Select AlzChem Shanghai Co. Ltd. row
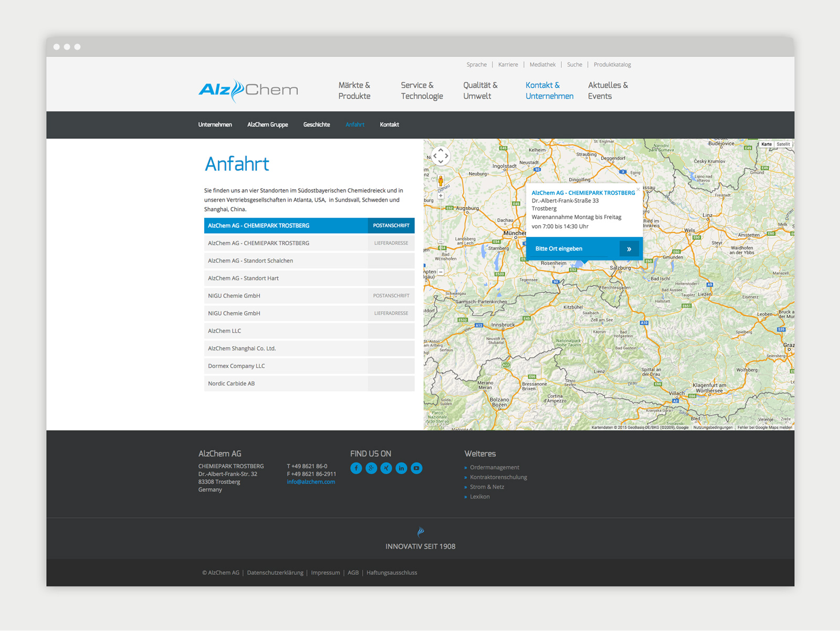840x631 pixels. [309, 348]
